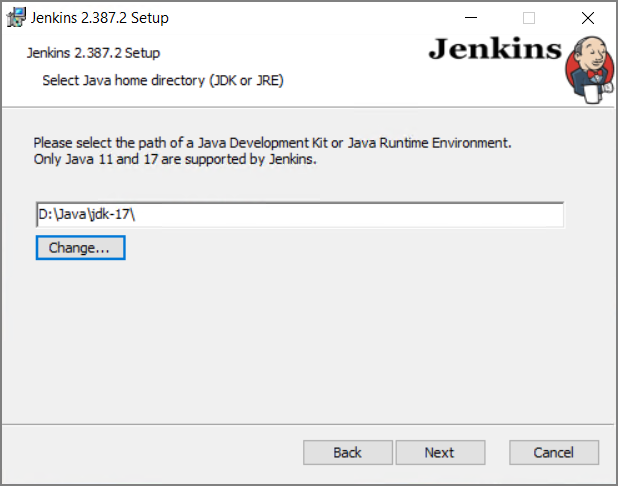
Task: Focus the Java home path field
Action: pos(300,215)
